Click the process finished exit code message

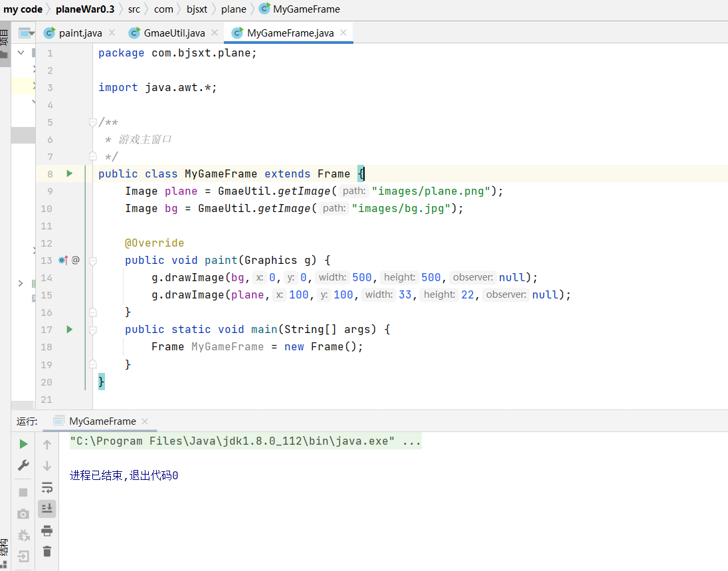124,475
